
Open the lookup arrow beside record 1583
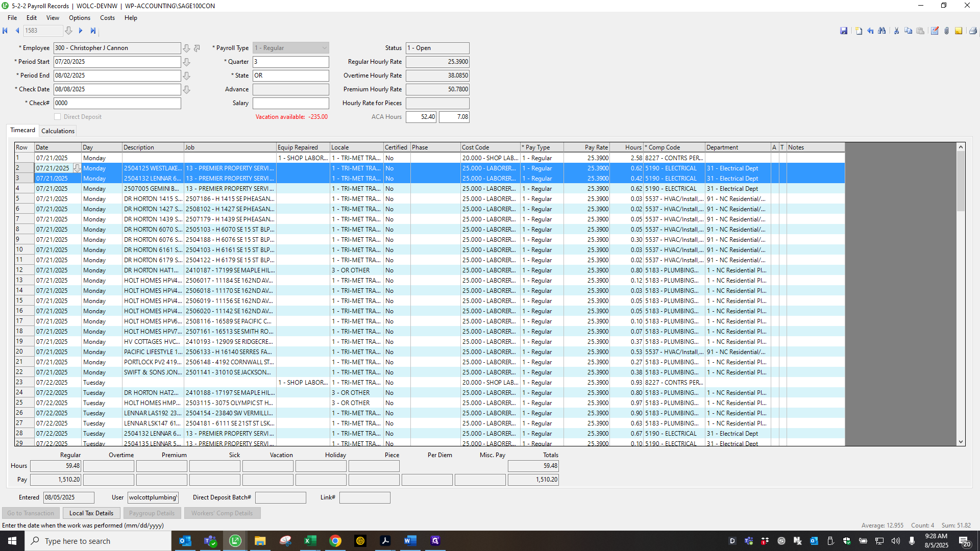coord(68,31)
